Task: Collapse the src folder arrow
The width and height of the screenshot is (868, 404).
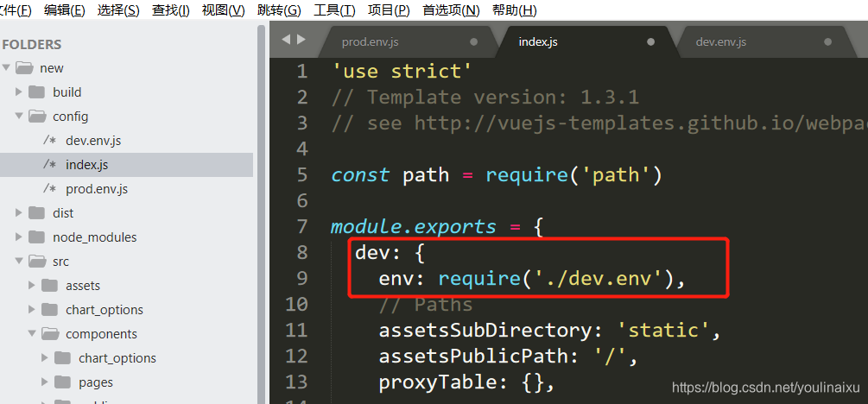Action: click(19, 261)
